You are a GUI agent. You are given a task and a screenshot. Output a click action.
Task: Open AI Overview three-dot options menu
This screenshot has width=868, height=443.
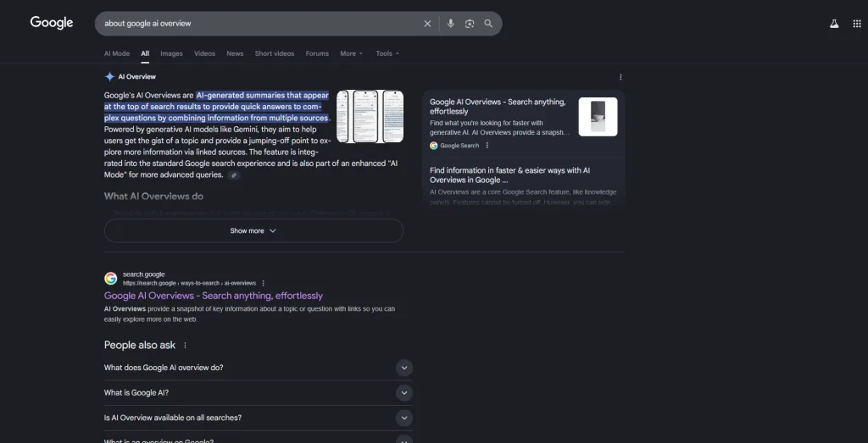coord(620,77)
